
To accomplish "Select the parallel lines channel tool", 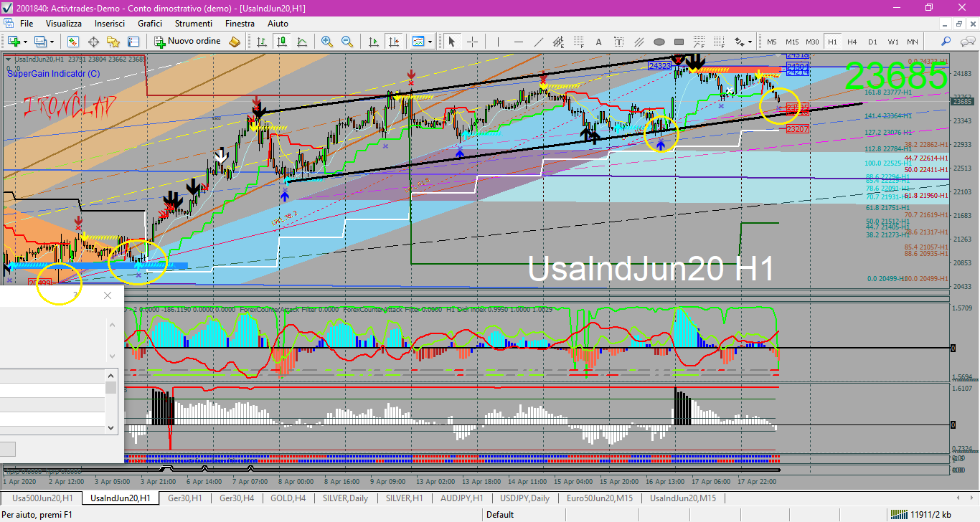I will coord(639,42).
